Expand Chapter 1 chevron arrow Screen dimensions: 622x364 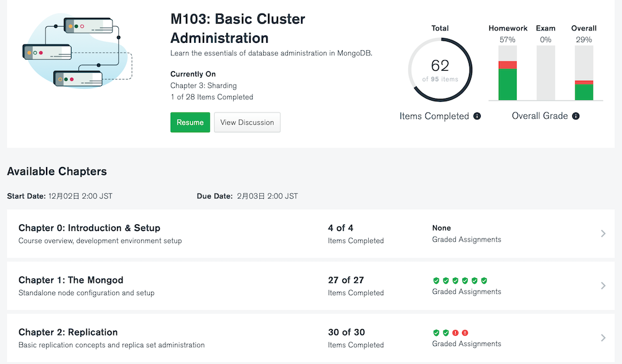[x=603, y=286]
